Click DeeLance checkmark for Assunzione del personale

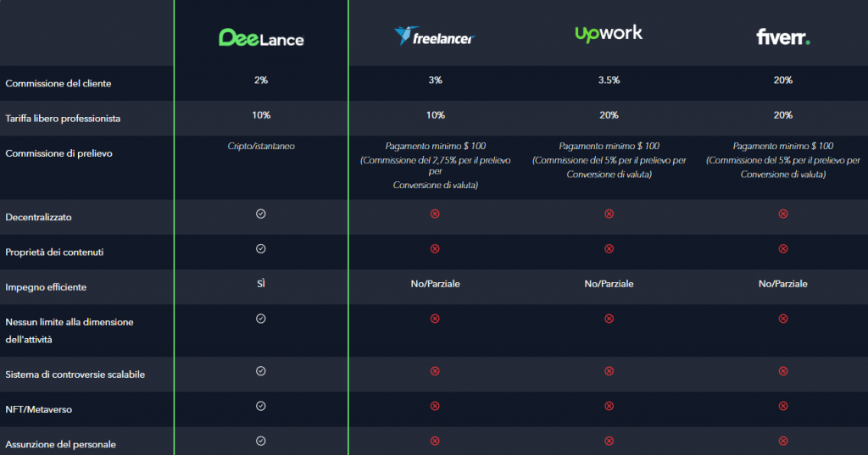pos(261,441)
